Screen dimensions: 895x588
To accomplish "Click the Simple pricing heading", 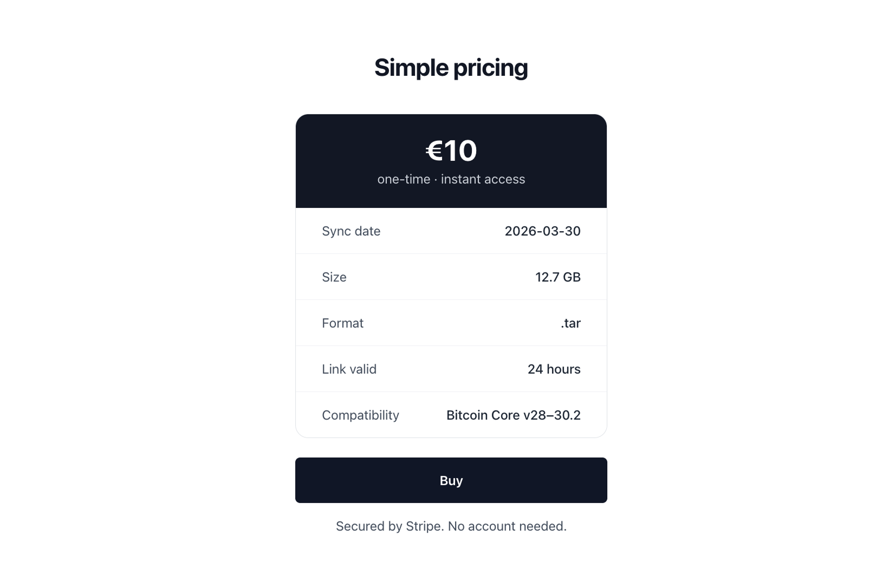I will point(451,67).
